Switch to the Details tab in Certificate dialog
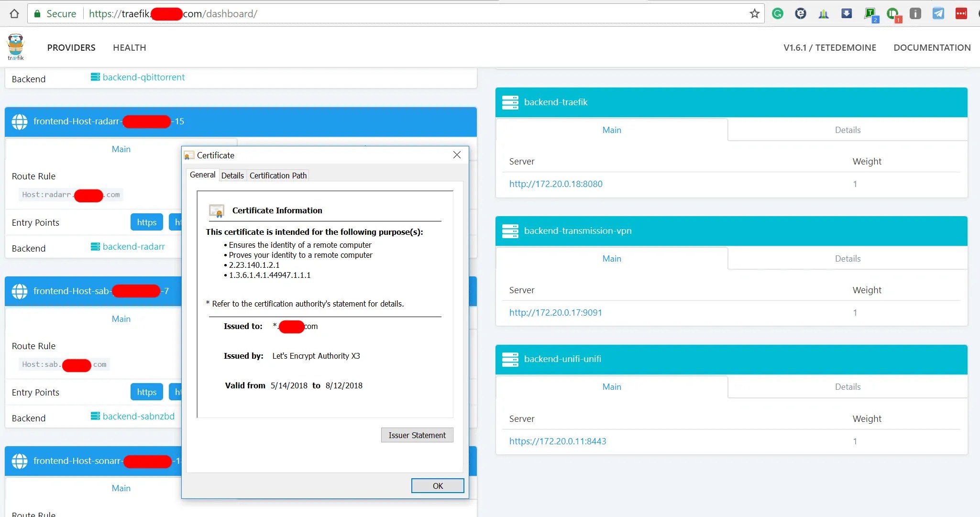The height and width of the screenshot is (517, 980). click(x=232, y=176)
